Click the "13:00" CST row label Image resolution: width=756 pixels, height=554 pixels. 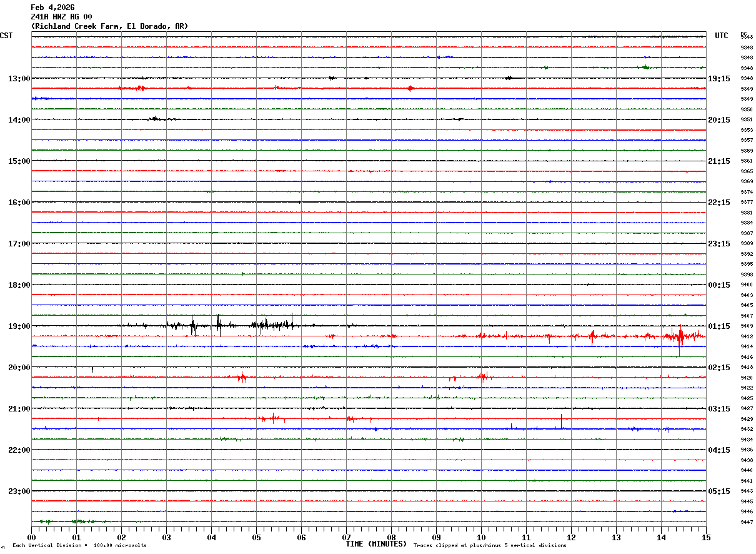click(x=19, y=79)
